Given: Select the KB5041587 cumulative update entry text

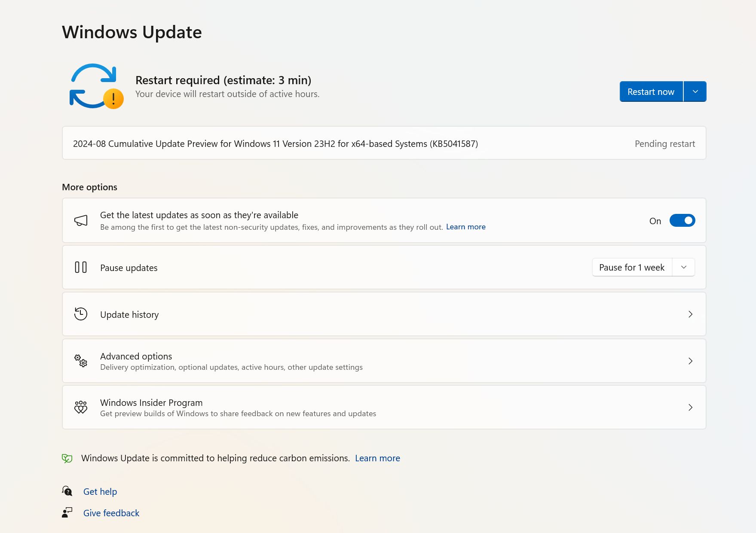Looking at the screenshot, I should (x=275, y=144).
